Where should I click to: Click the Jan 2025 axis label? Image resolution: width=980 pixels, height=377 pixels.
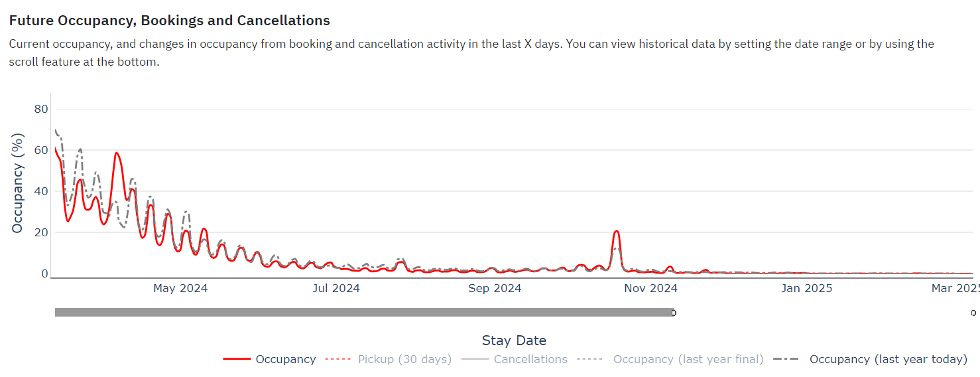click(807, 288)
